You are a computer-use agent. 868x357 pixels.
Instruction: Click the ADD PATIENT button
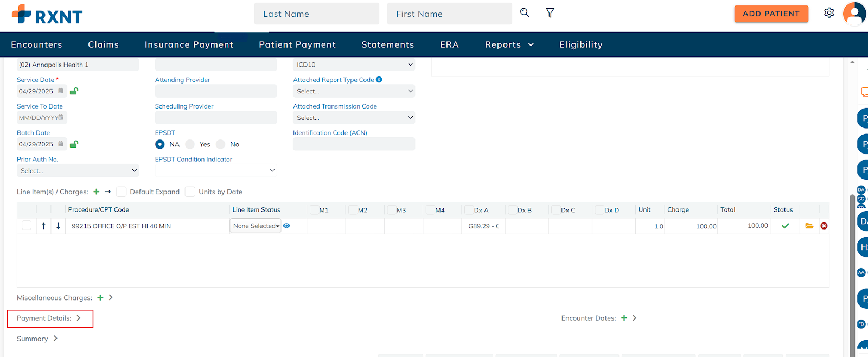(x=771, y=14)
